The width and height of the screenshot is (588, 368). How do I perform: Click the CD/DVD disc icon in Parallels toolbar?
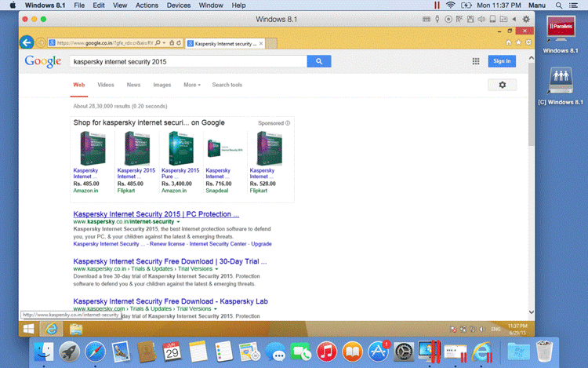tap(448, 19)
